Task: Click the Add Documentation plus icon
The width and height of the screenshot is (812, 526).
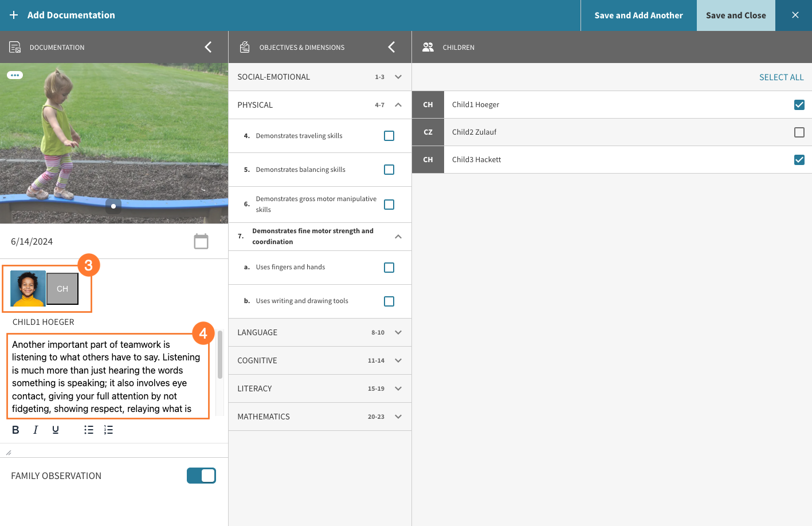Action: pos(14,15)
